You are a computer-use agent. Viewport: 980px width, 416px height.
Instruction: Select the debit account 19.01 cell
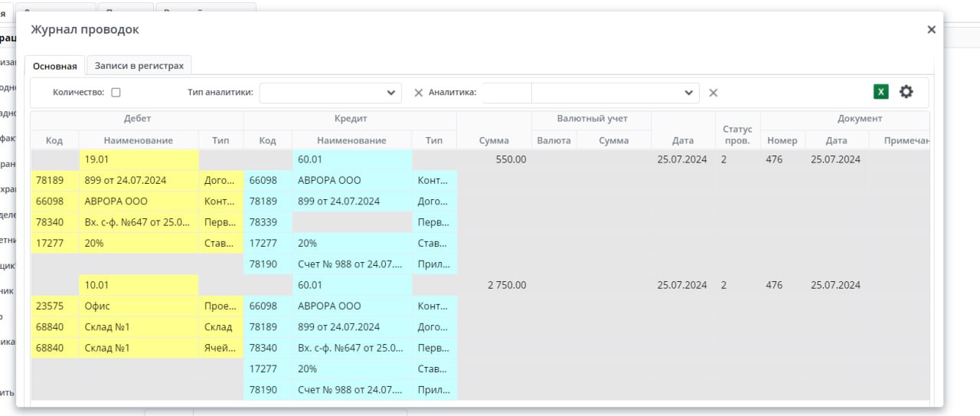(139, 159)
